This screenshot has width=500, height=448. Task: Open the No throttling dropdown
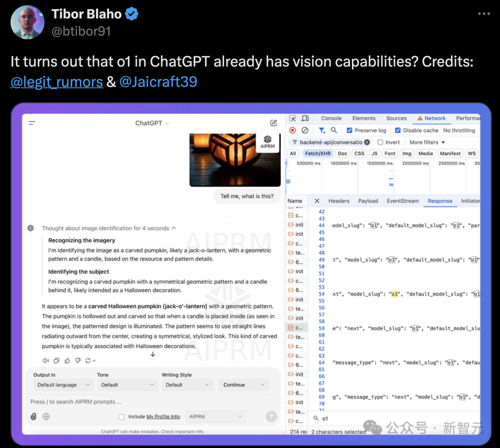tap(459, 131)
